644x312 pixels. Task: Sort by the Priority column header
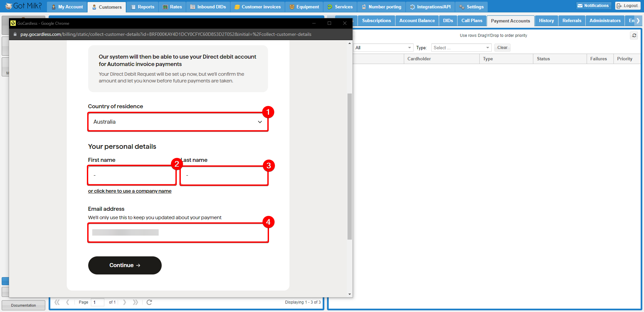coord(627,59)
